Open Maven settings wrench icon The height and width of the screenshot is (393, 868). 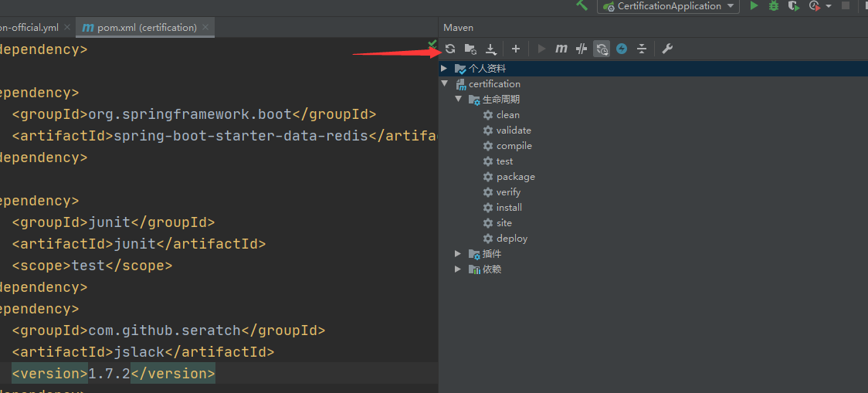pos(667,49)
